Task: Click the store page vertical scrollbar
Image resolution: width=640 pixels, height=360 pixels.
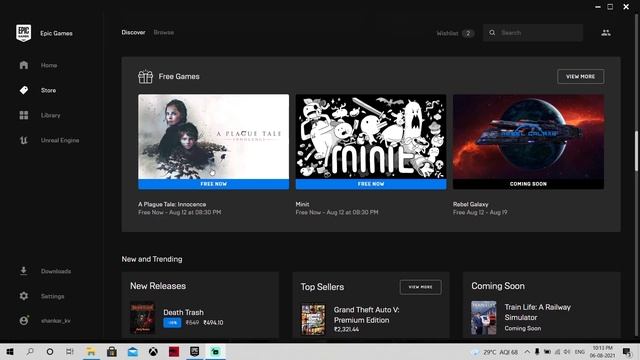Action: (636, 151)
